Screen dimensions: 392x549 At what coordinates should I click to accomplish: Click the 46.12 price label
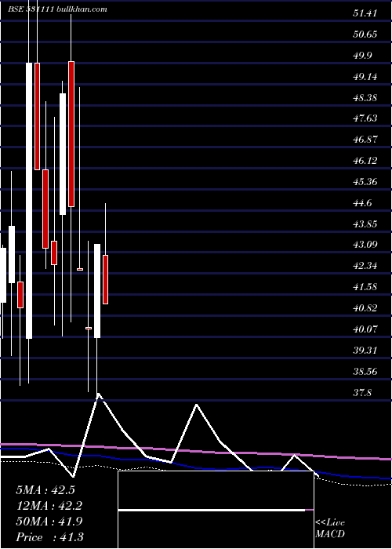pos(365,160)
